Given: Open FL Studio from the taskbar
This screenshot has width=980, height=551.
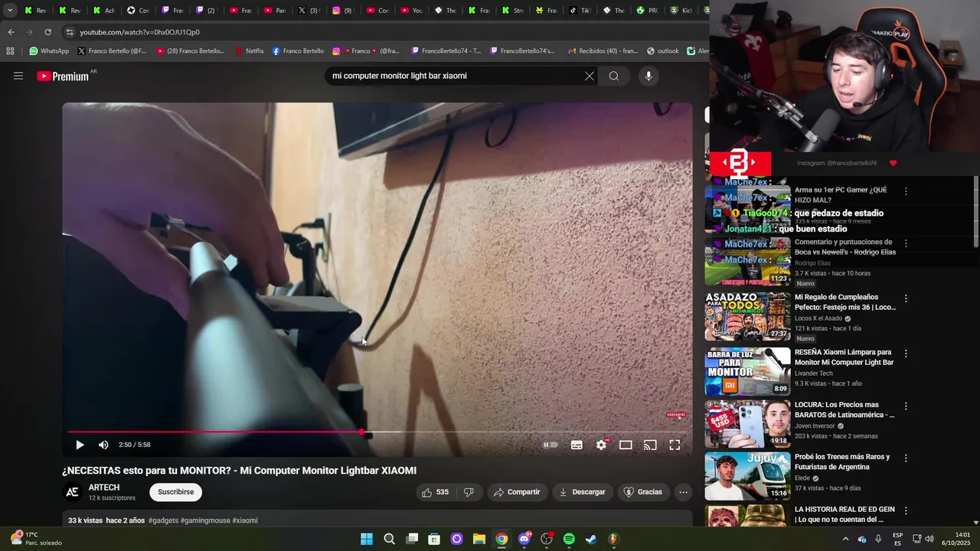Looking at the screenshot, I should [x=614, y=539].
